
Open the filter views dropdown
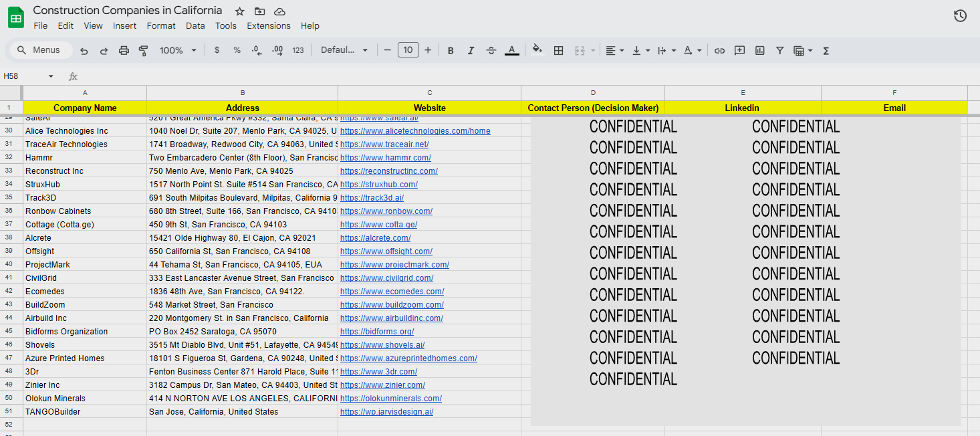802,50
